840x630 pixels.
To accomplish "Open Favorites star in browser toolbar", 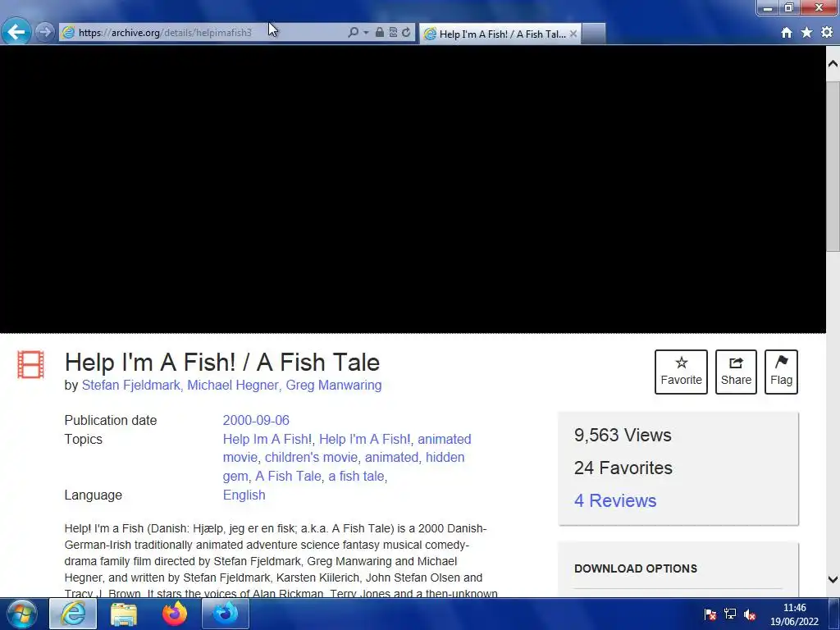I will point(807,33).
